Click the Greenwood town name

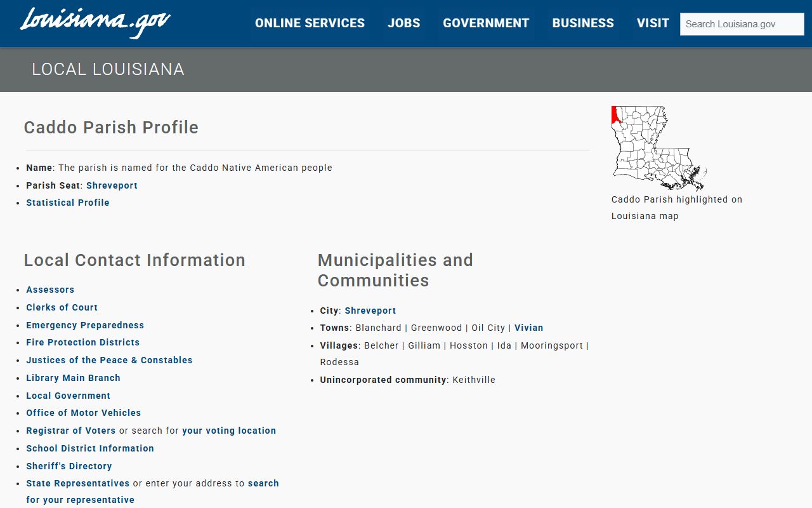[x=436, y=328]
